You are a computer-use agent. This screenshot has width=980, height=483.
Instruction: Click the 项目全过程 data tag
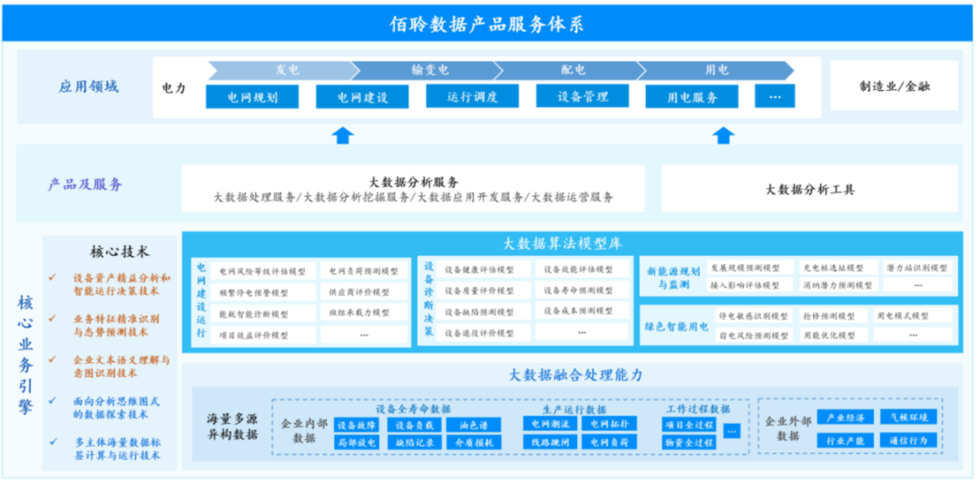(690, 426)
